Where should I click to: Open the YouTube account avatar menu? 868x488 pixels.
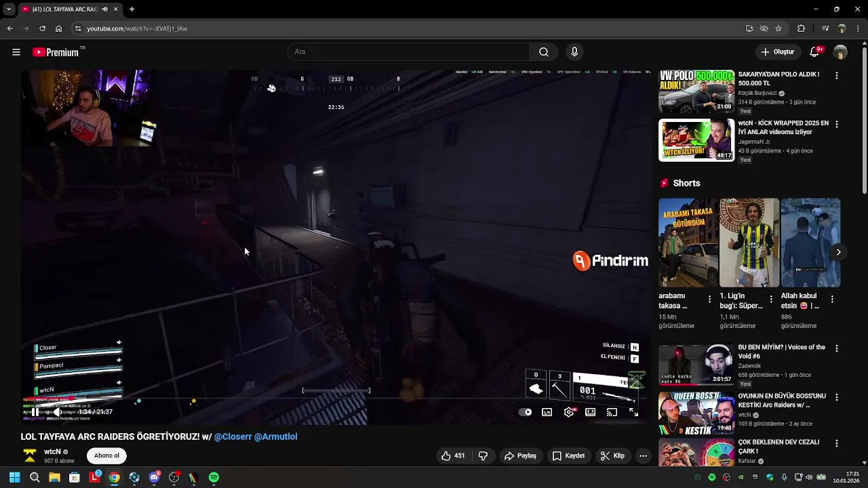pos(840,52)
